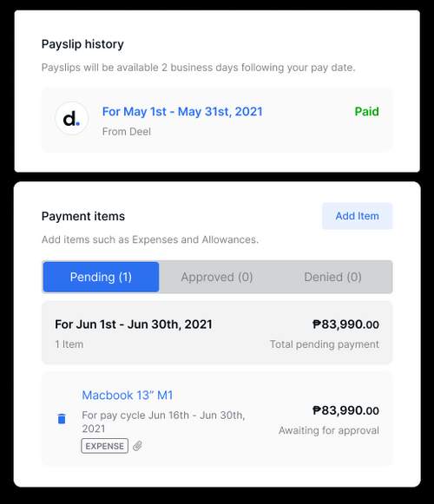The width and height of the screenshot is (434, 504).
Task: Click the Awaiting for approval status text
Action: (329, 430)
